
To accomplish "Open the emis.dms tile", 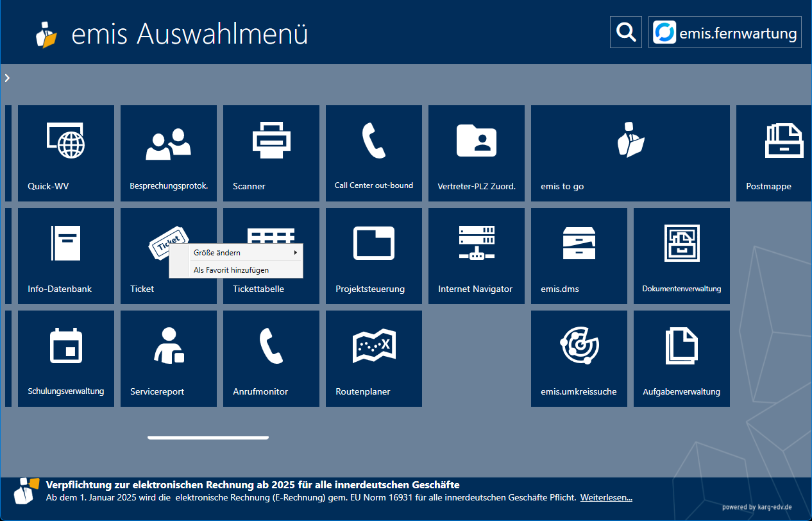I will 579,256.
